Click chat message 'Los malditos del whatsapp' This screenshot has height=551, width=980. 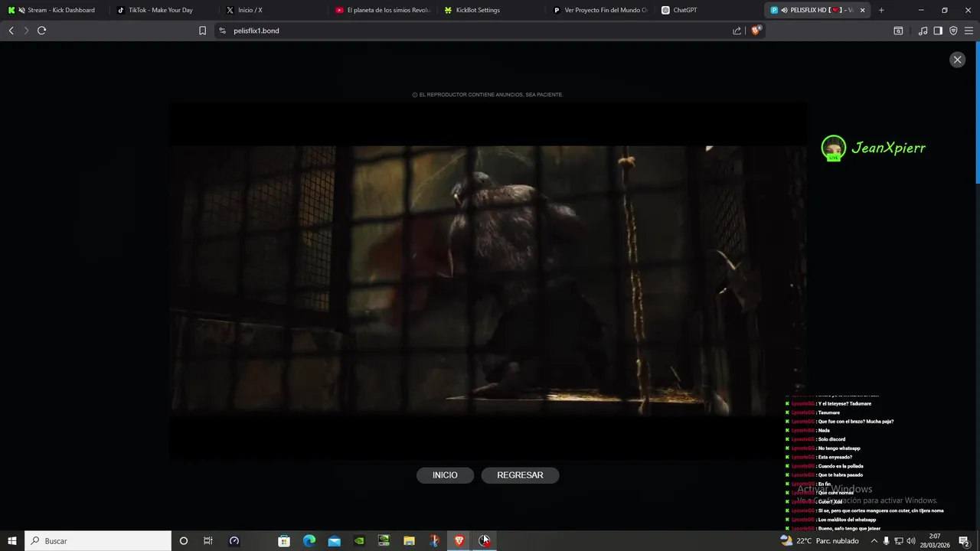[847, 520]
